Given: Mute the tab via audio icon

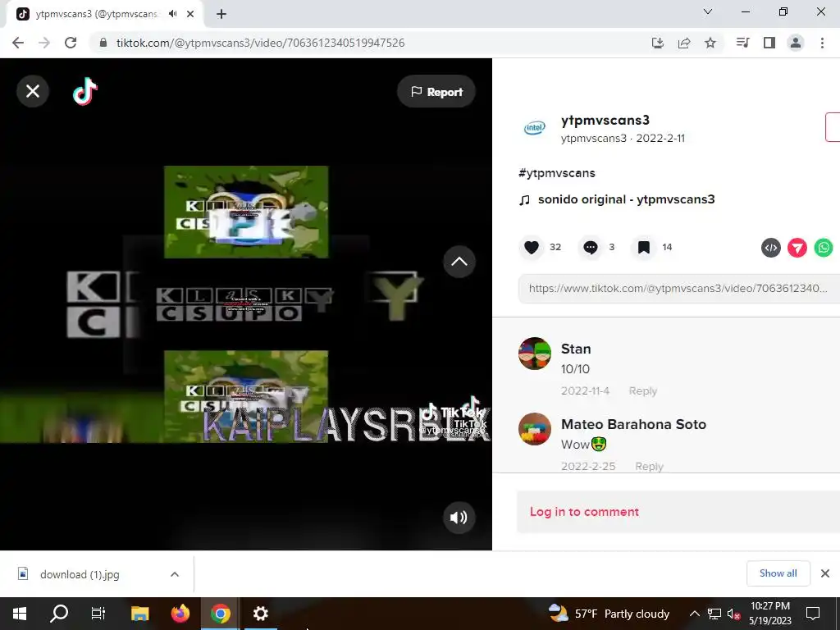Looking at the screenshot, I should coord(172,14).
